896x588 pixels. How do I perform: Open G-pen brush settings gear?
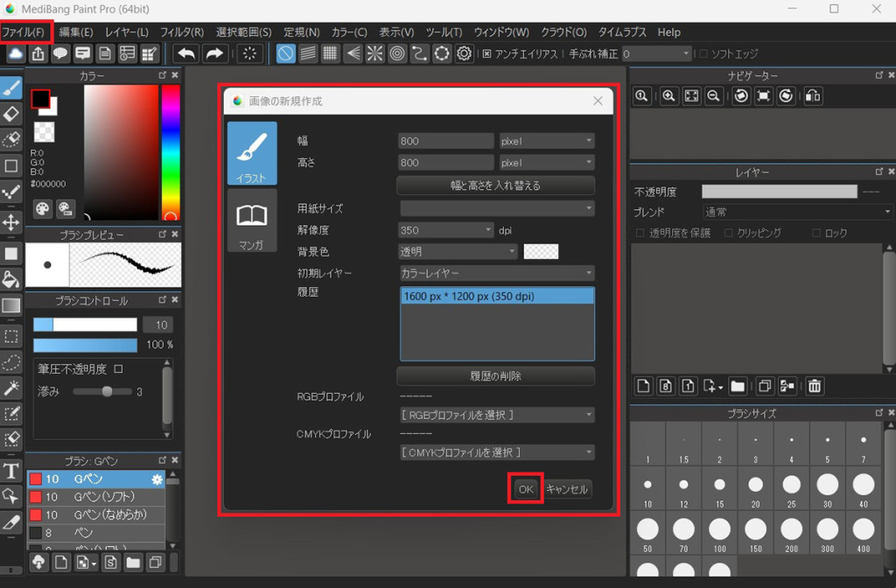pyautogui.click(x=157, y=479)
